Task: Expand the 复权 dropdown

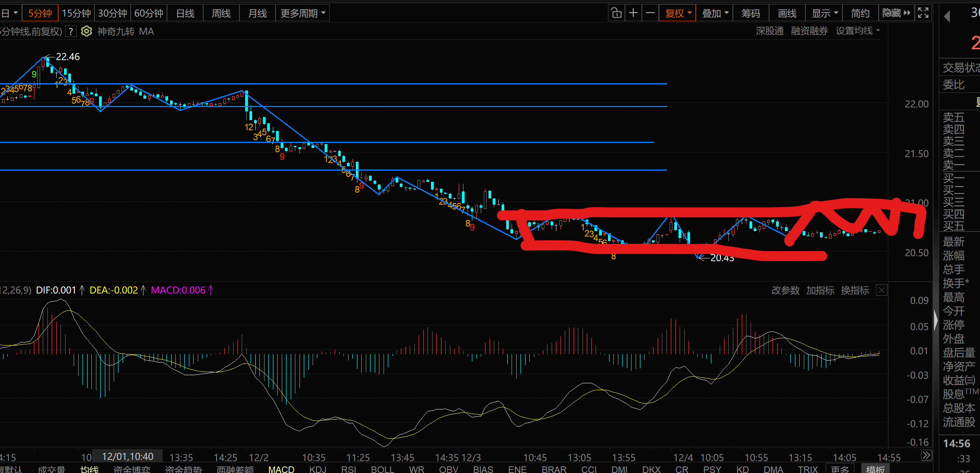Action: click(x=677, y=13)
